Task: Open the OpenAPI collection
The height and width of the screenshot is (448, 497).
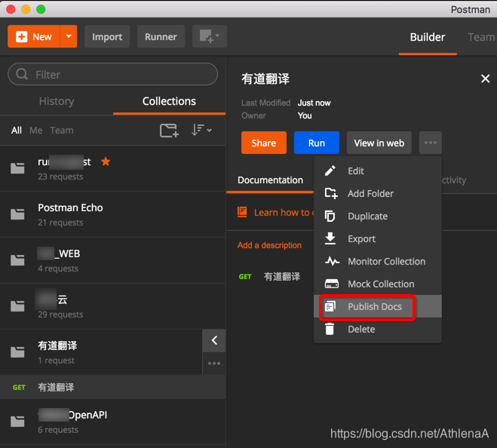Action: pyautogui.click(x=113, y=422)
